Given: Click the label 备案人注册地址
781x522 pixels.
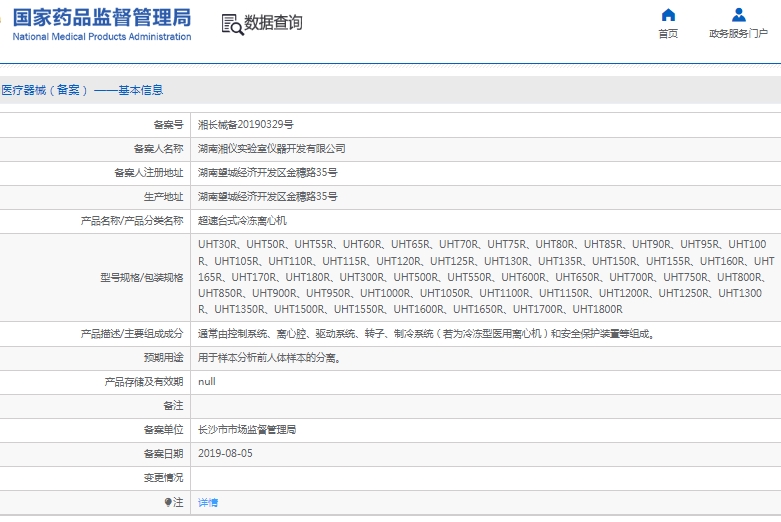Looking at the screenshot, I should 148,172.
